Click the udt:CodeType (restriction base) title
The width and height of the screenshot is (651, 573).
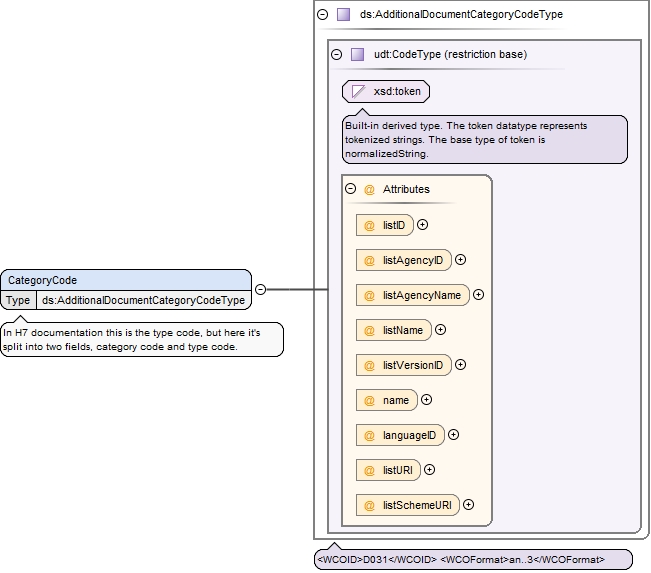pos(450,54)
